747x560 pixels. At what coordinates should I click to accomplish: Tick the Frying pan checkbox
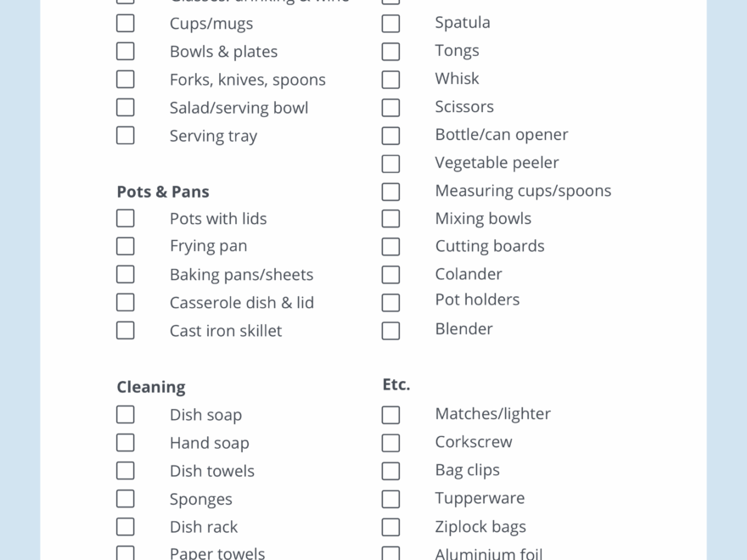click(x=126, y=247)
